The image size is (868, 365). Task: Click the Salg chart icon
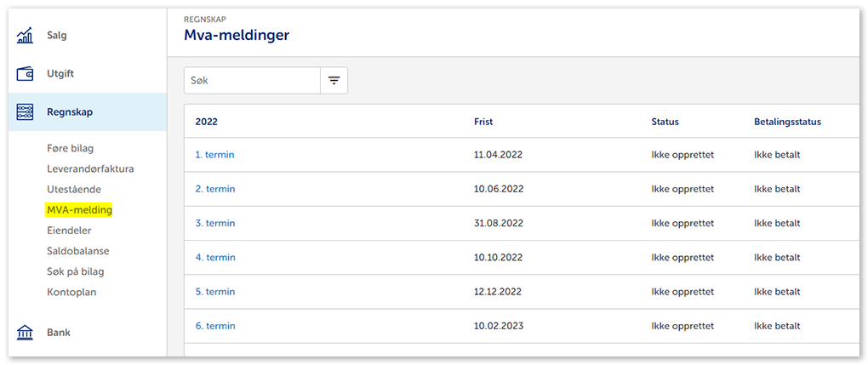[25, 36]
